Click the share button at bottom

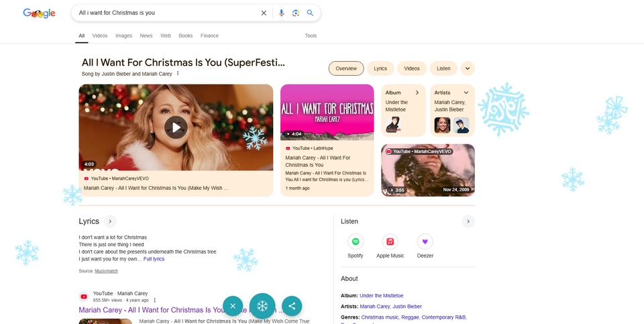tap(292, 306)
